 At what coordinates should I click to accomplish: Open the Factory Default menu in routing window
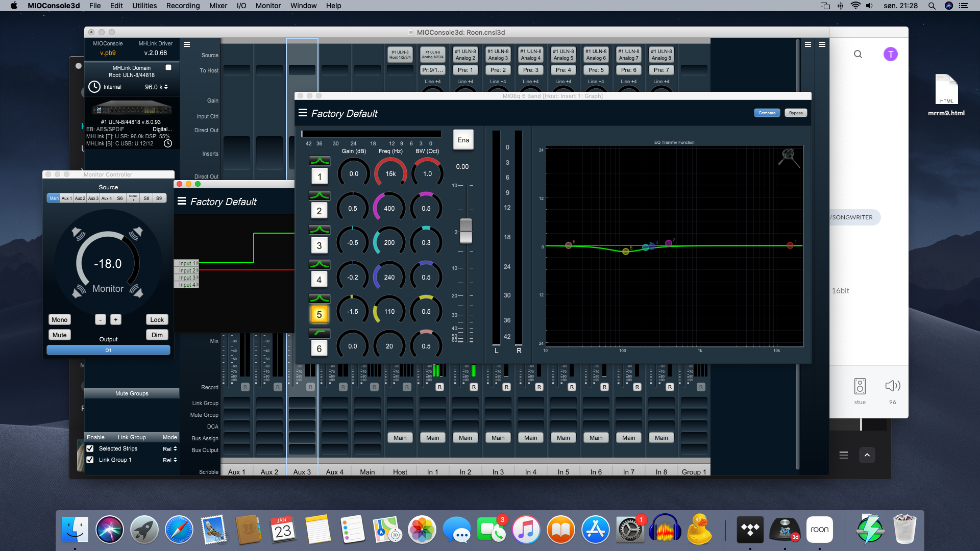[182, 201]
